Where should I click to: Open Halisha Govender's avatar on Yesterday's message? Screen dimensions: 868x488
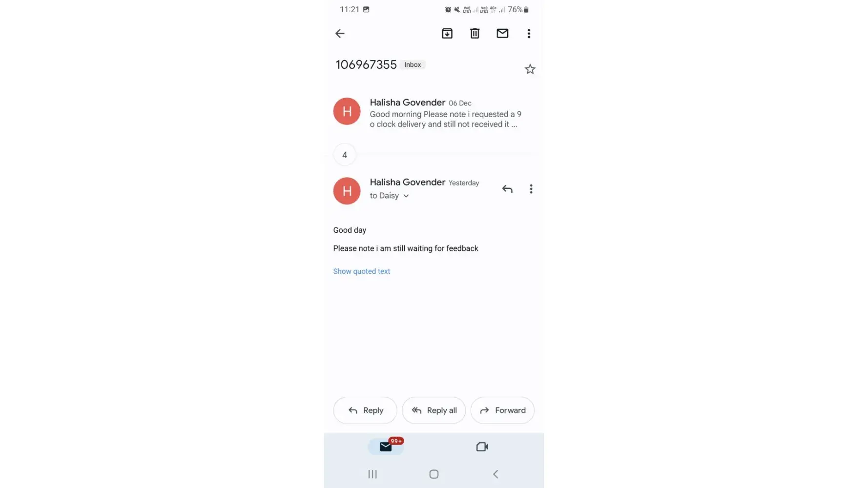pos(347,191)
